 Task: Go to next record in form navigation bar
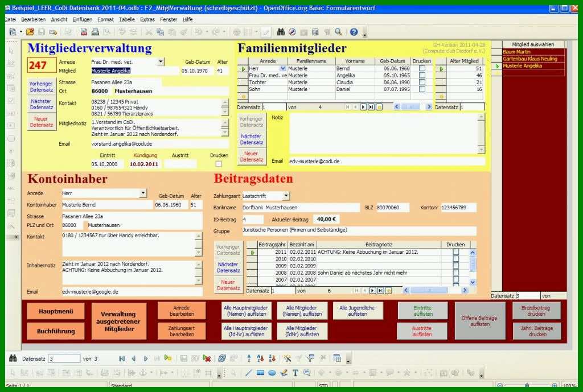(x=145, y=358)
